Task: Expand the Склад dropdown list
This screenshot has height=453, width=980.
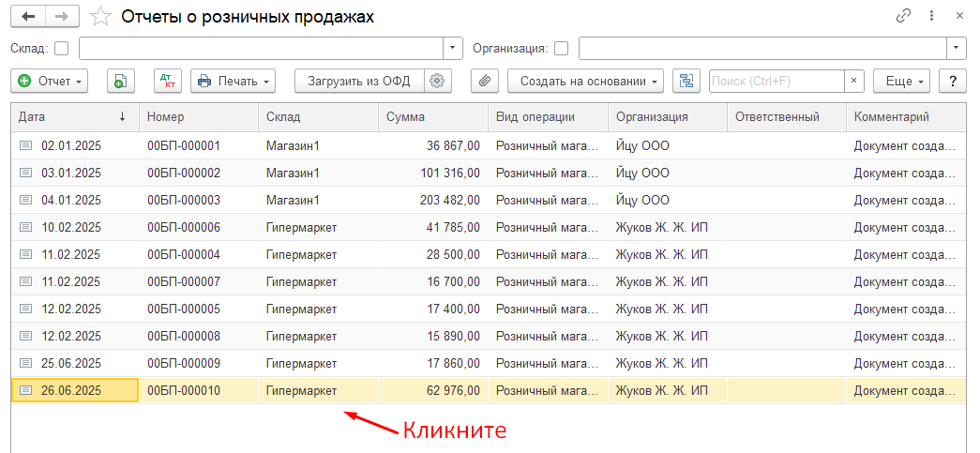Action: click(453, 48)
